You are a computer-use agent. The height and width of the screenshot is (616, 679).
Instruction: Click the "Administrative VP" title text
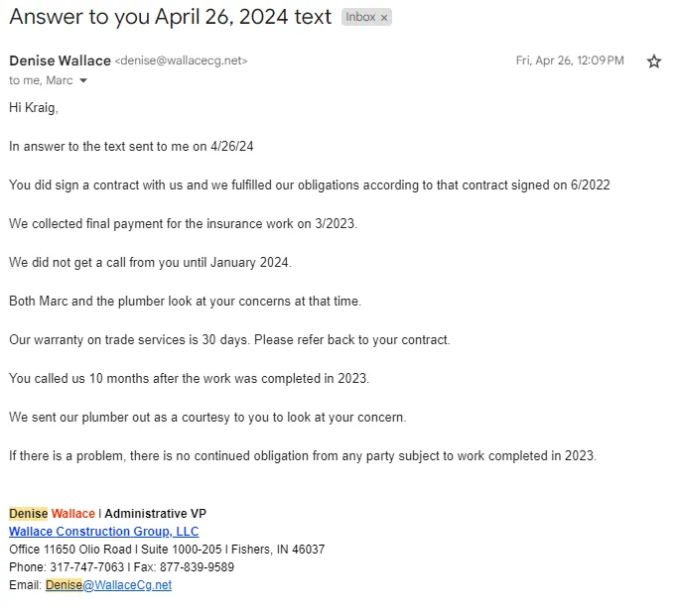[155, 514]
